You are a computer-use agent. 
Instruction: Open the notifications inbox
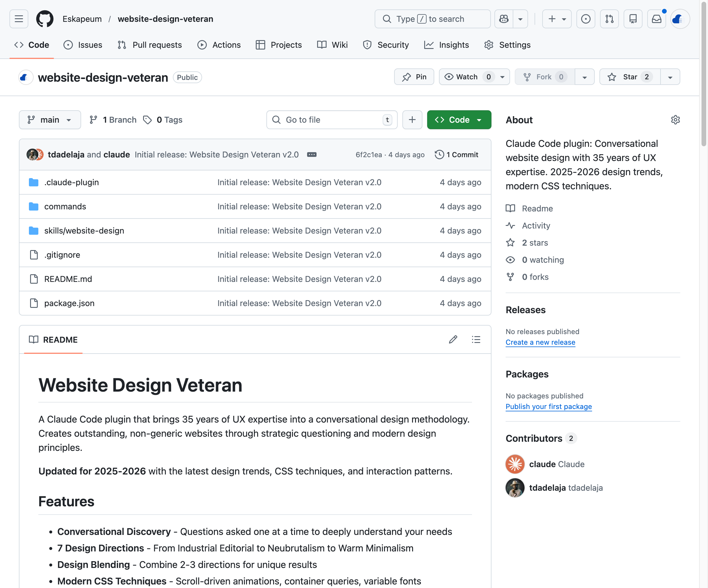656,19
